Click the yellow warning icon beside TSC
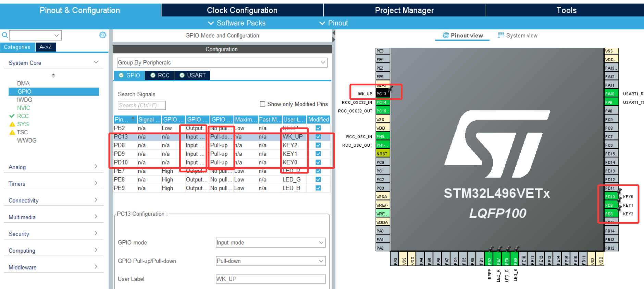This screenshot has height=289, width=644. click(12, 132)
